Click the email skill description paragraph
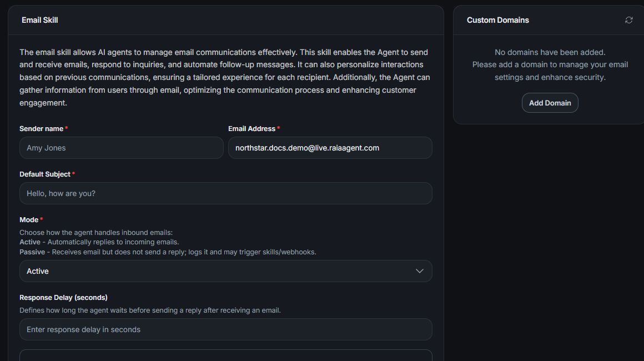This screenshot has height=361, width=644. tap(225, 78)
